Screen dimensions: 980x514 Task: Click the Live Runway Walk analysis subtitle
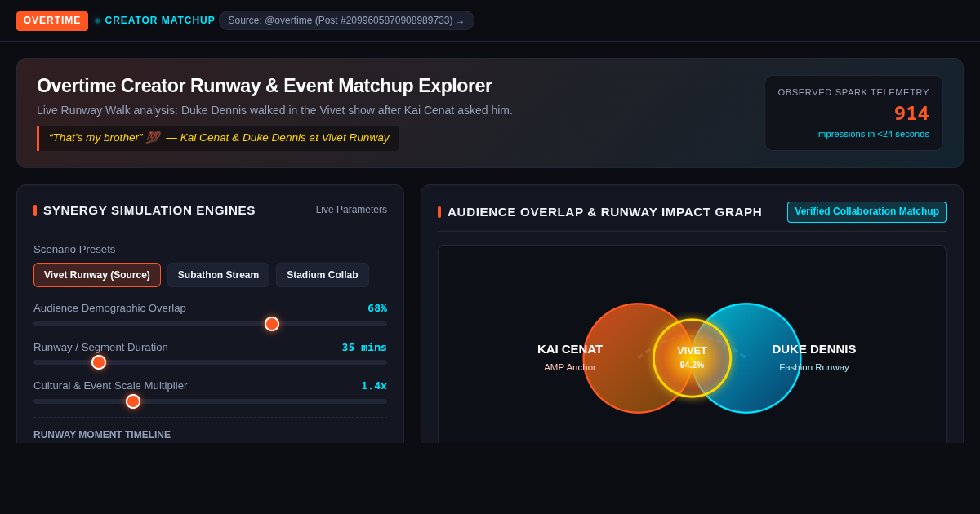[274, 110]
